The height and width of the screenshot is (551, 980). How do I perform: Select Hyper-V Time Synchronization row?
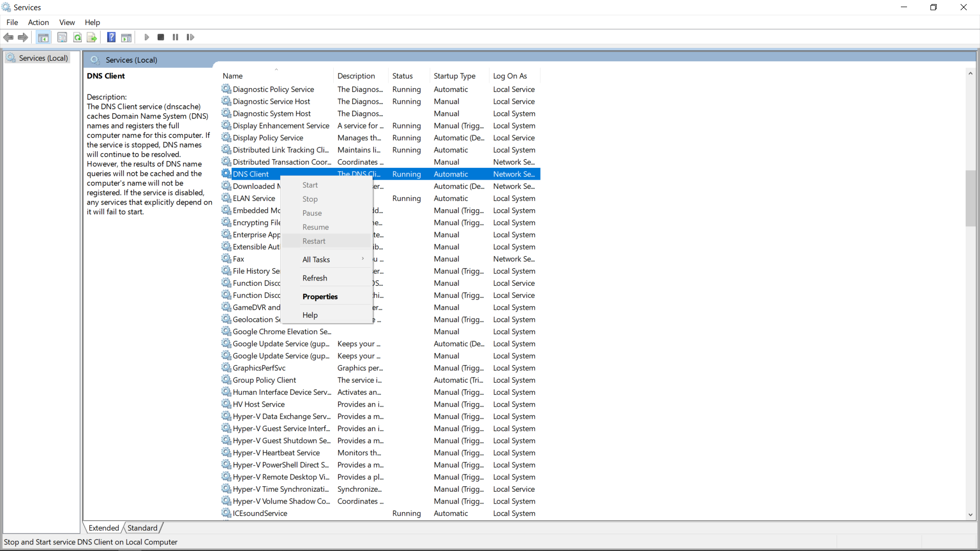tap(380, 489)
